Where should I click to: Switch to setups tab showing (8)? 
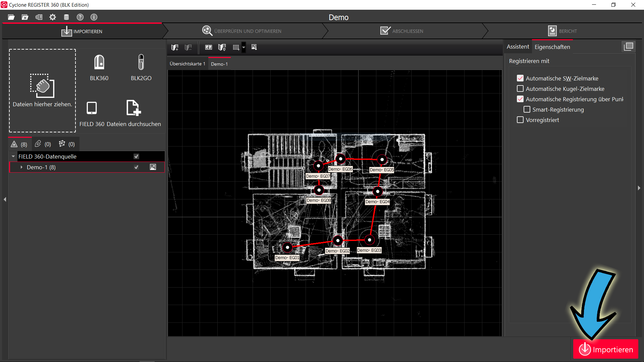(19, 144)
